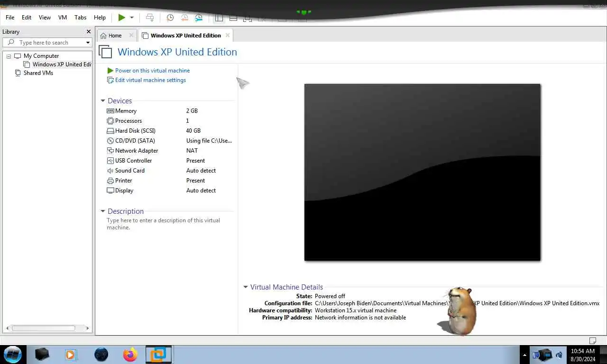607x364 pixels.
Task: Open the Tabs menu
Action: point(81,18)
